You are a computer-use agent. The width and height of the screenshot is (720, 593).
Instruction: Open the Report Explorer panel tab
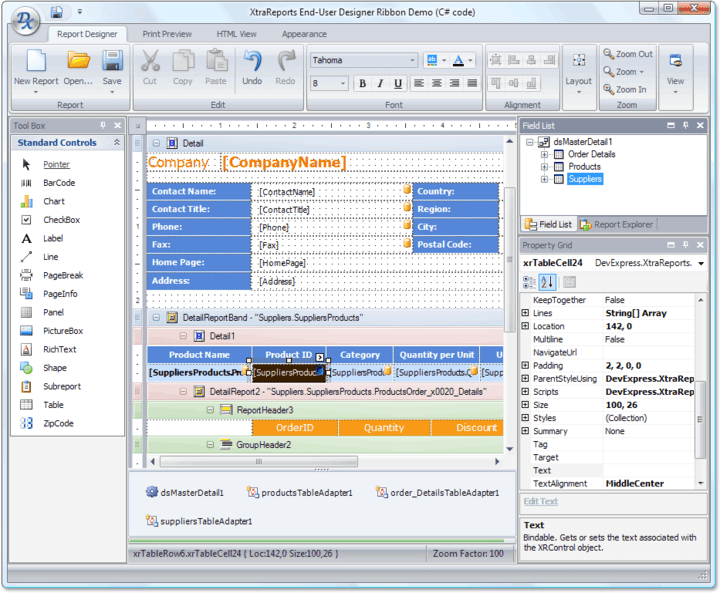pyautogui.click(x=617, y=225)
